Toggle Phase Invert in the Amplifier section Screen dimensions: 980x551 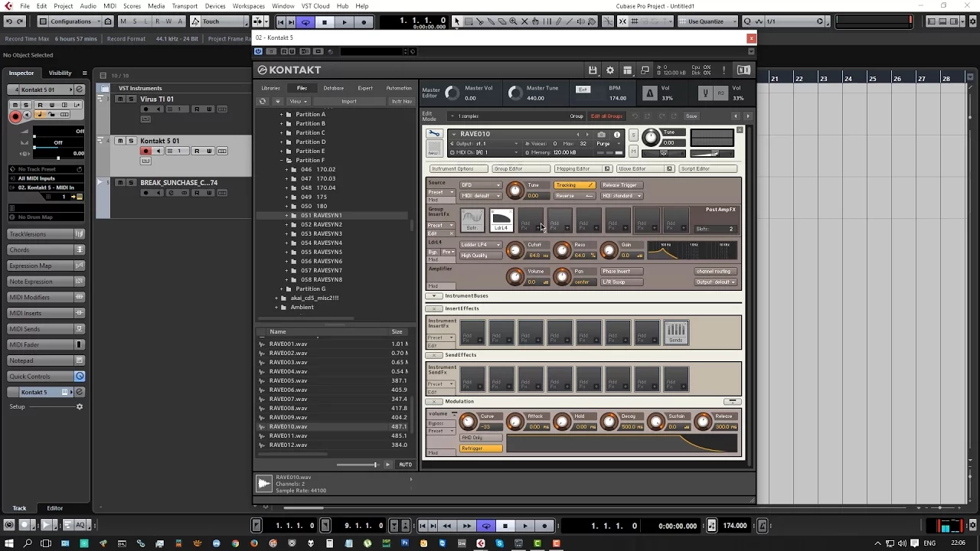pyautogui.click(x=617, y=272)
